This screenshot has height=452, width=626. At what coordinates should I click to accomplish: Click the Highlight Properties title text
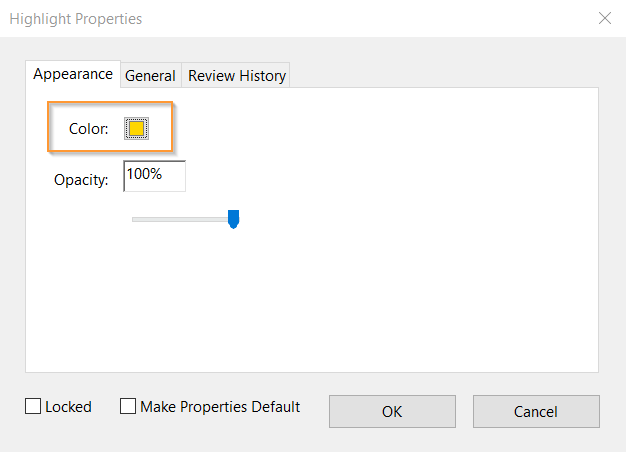pyautogui.click(x=76, y=19)
